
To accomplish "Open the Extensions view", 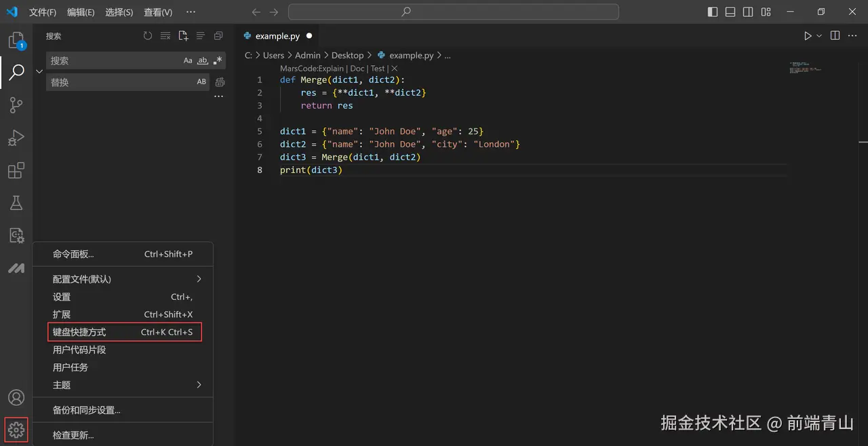I will pos(16,170).
